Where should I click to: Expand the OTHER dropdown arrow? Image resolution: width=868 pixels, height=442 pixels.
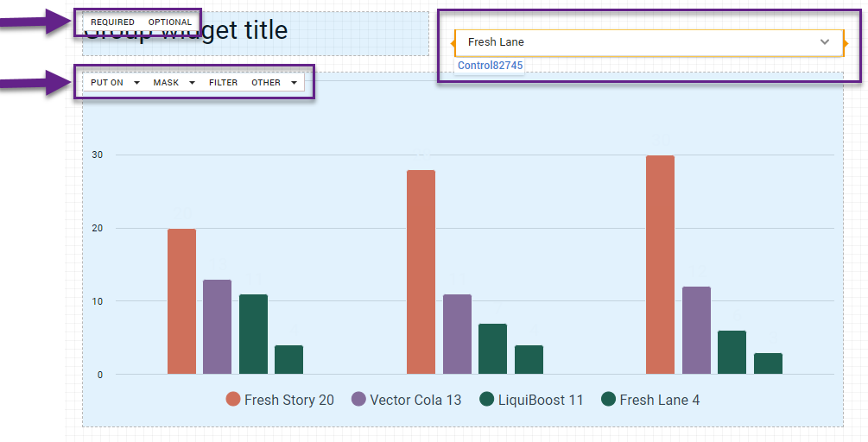point(294,83)
